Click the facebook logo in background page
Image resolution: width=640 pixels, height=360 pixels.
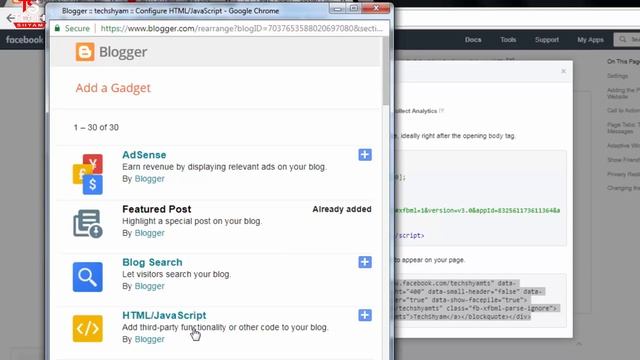tap(24, 40)
